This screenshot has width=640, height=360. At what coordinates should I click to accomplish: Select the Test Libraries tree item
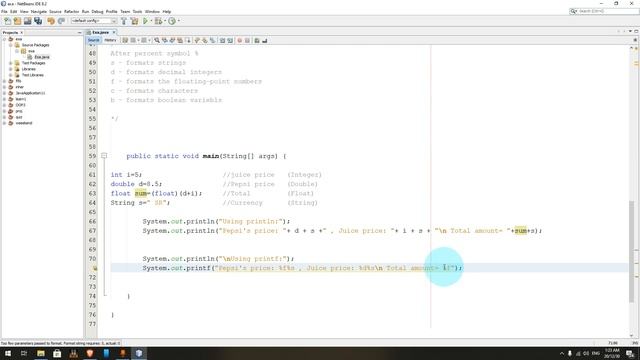pyautogui.click(x=33, y=75)
